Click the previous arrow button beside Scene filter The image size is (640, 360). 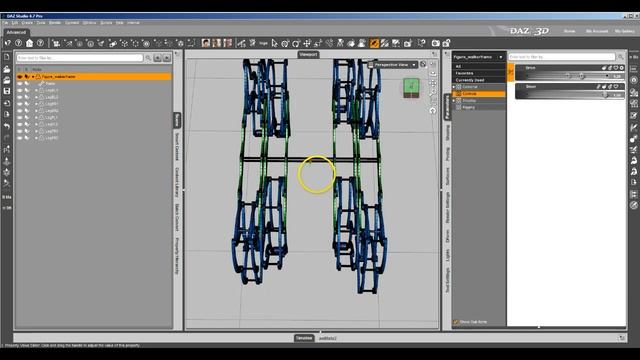click(x=158, y=58)
